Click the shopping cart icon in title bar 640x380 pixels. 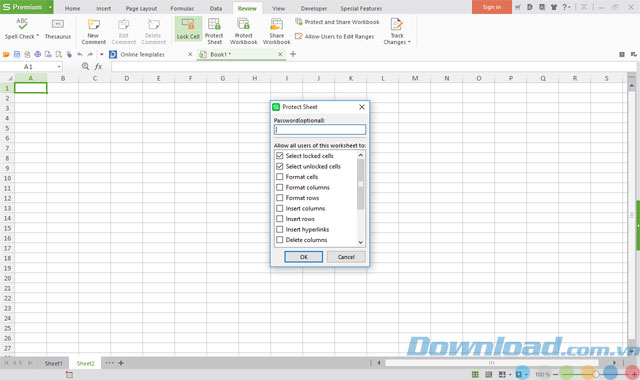518,7
